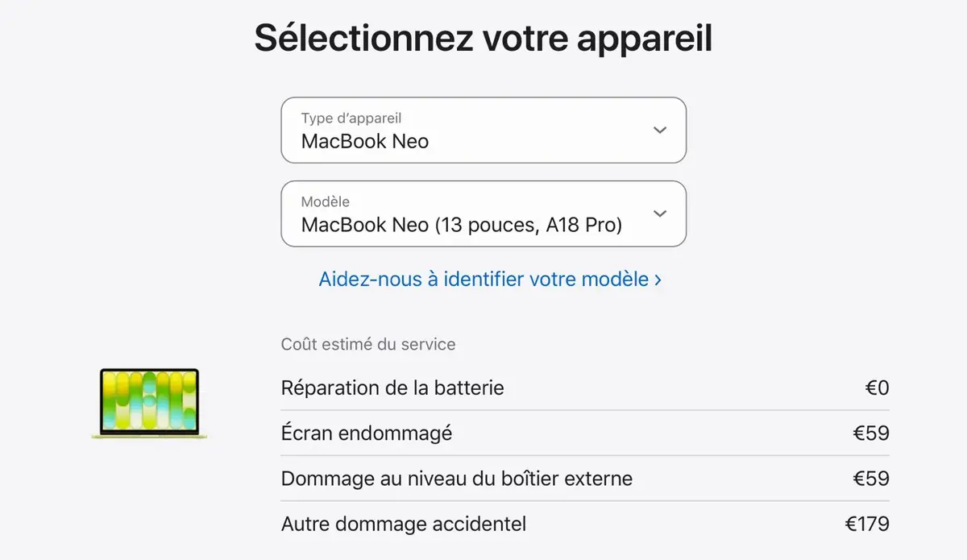Select the "Écran endommagé" service line
This screenshot has width=967, height=560.
(x=367, y=433)
